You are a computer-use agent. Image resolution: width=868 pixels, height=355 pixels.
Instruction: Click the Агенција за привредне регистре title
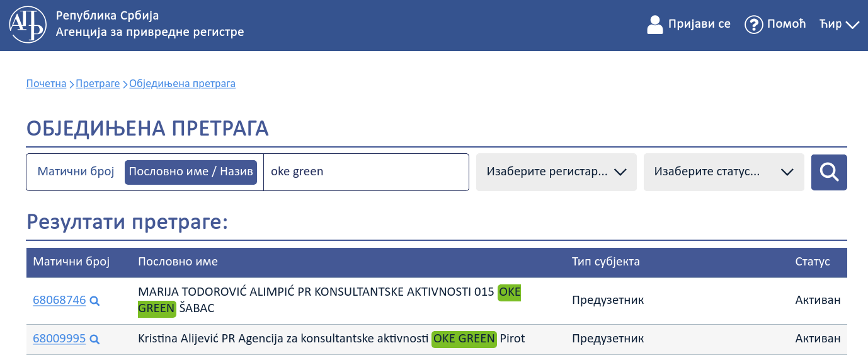150,32
